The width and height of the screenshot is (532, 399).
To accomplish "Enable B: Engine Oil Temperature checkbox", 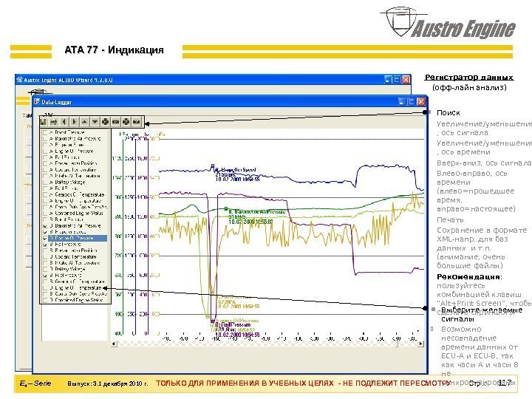I will coord(45,287).
